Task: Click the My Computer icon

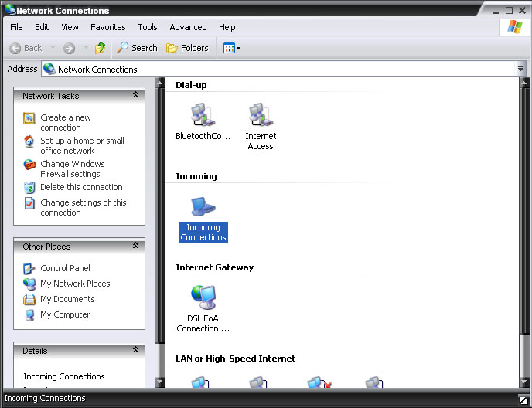Action: pyautogui.click(x=29, y=315)
